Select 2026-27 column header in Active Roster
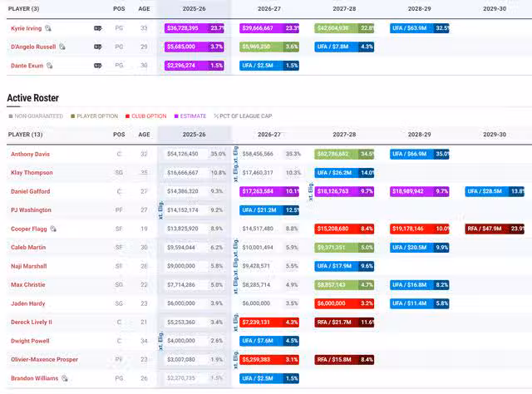The image size is (532, 394). pyautogui.click(x=269, y=135)
